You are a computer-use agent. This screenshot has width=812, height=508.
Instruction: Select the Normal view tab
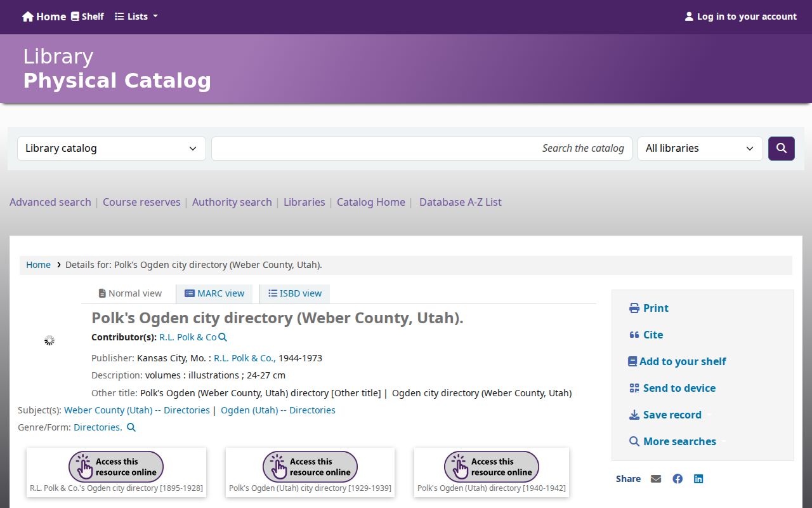coord(129,293)
